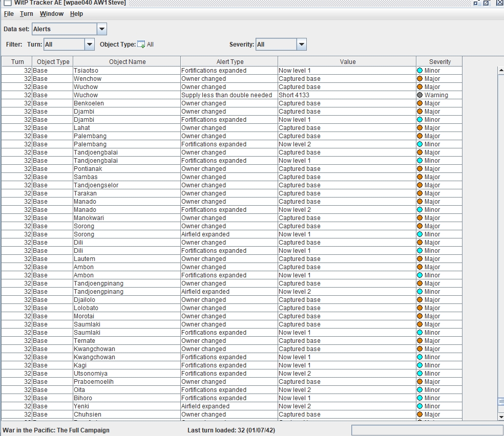The height and width of the screenshot is (436, 504).
Task: Click the Major severity dot for Morotai
Action: point(420,316)
